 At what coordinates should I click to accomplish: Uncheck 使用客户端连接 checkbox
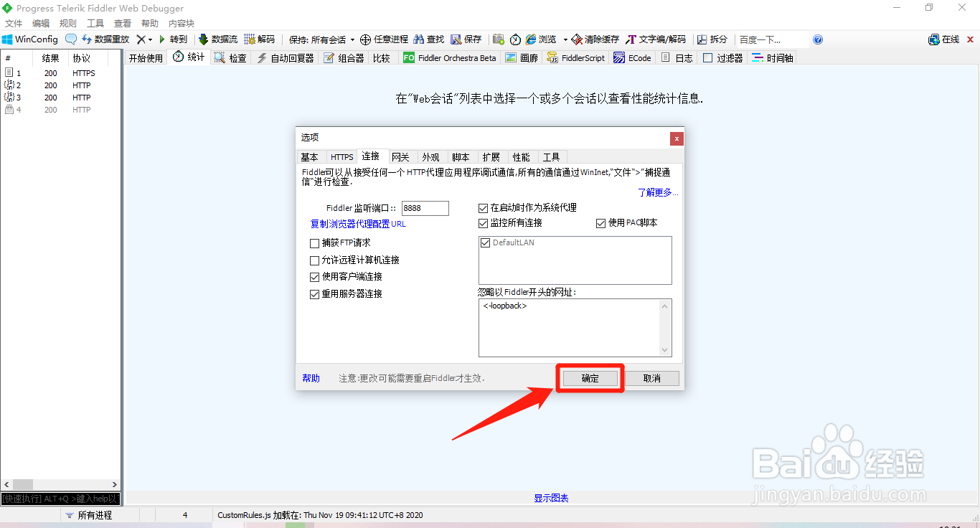pyautogui.click(x=314, y=277)
